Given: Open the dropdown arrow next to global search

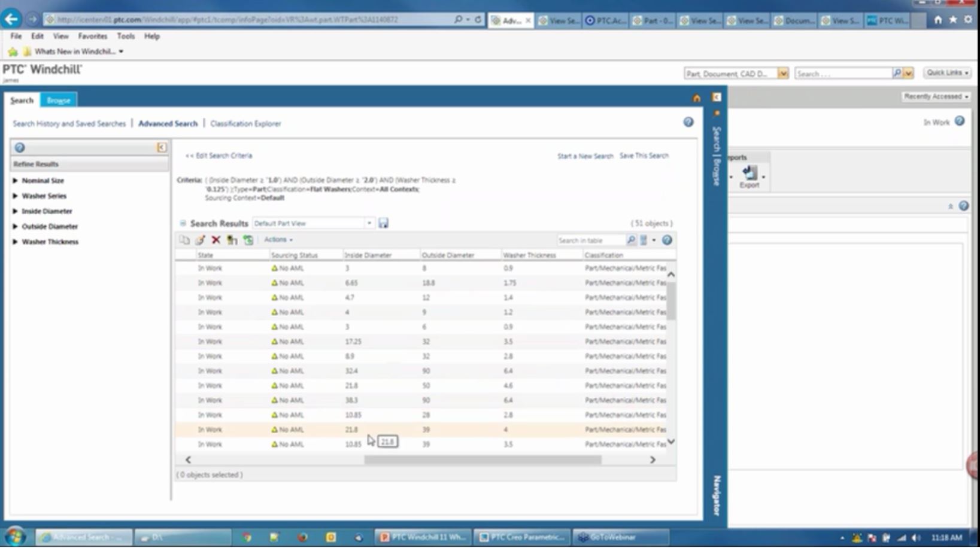Looking at the screenshot, I should 908,74.
